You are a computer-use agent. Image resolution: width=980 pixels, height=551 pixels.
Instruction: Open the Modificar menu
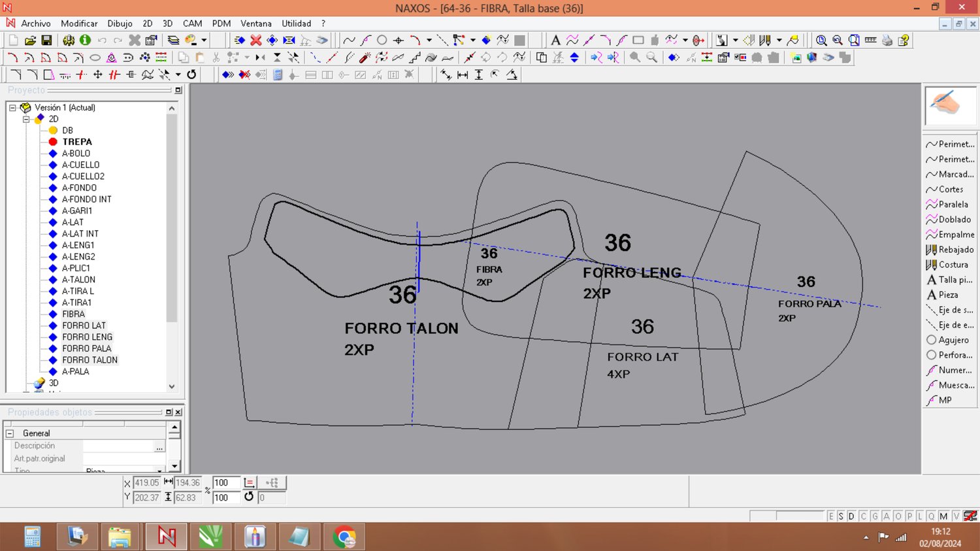coord(79,24)
